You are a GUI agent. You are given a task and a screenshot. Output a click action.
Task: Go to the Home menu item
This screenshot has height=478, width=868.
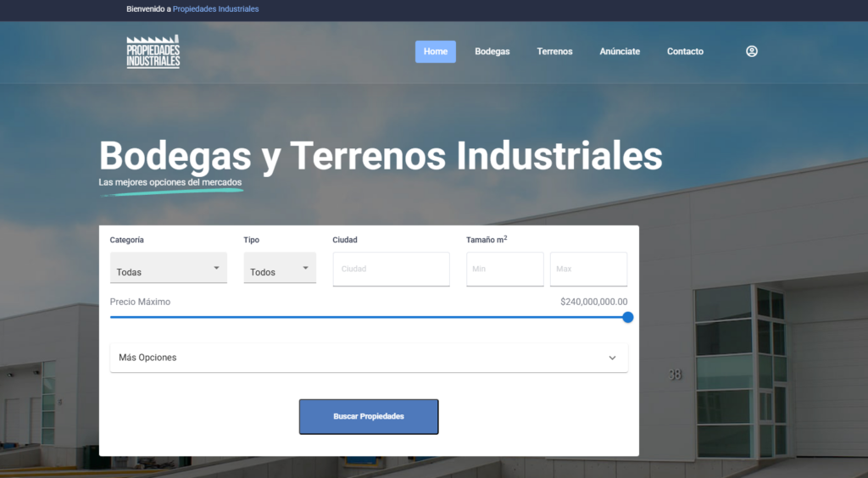(x=436, y=52)
